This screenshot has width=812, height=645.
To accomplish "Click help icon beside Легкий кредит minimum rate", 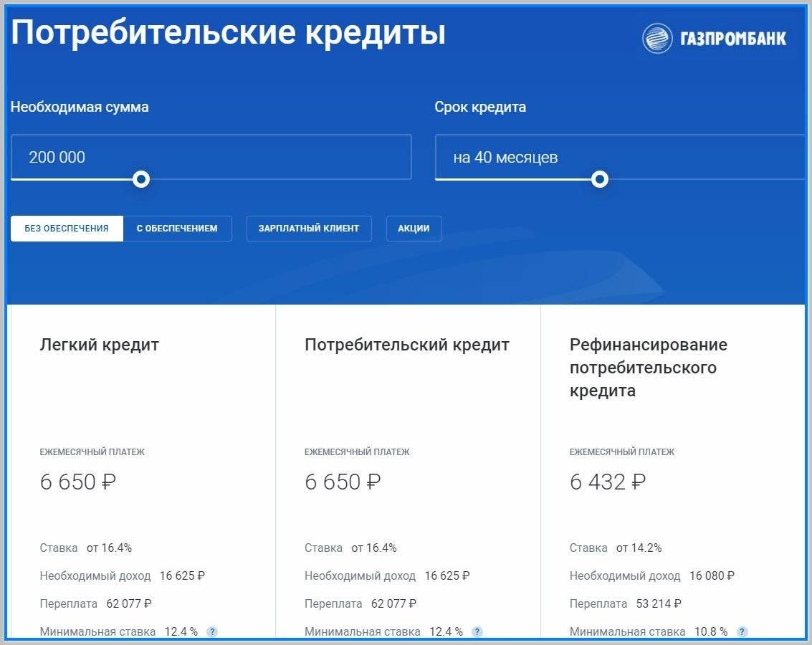I will pyautogui.click(x=212, y=631).
